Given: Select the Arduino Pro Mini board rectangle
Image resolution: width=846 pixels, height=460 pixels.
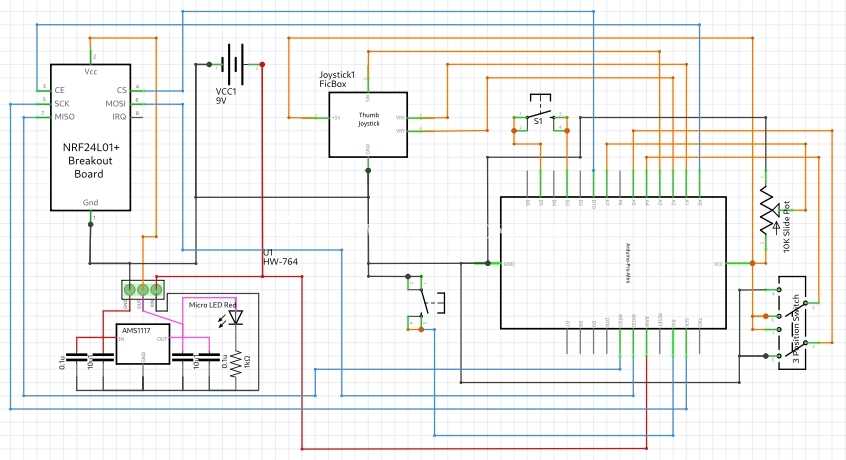Looking at the screenshot, I should (x=613, y=263).
